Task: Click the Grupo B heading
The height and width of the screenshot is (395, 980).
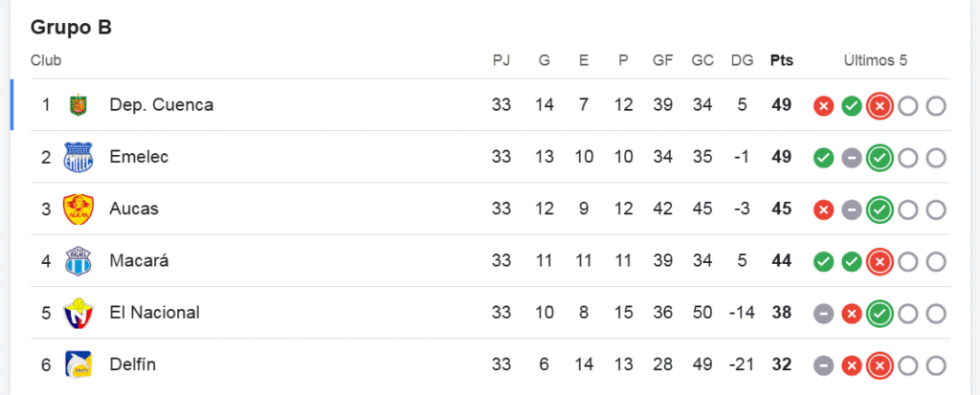Action: tap(71, 27)
